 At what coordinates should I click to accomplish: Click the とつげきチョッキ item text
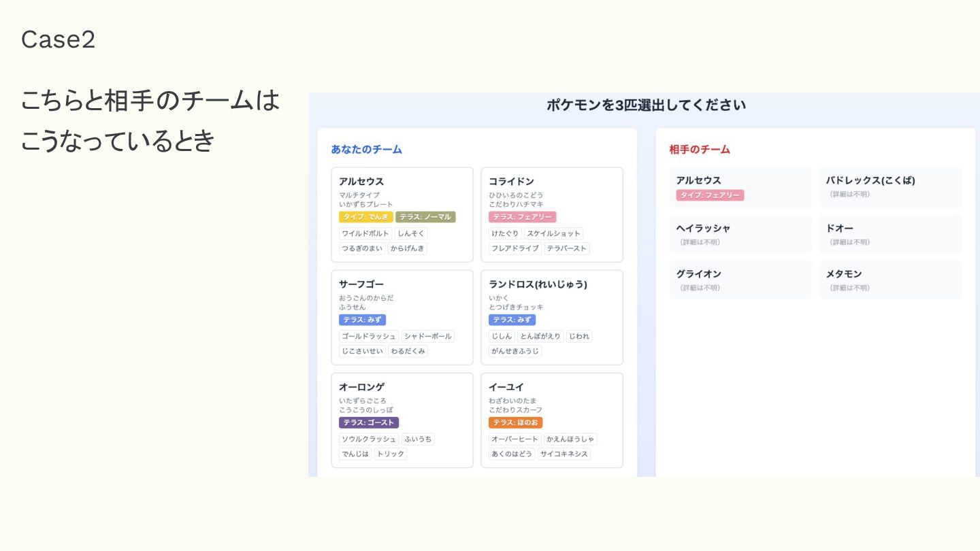[516, 307]
